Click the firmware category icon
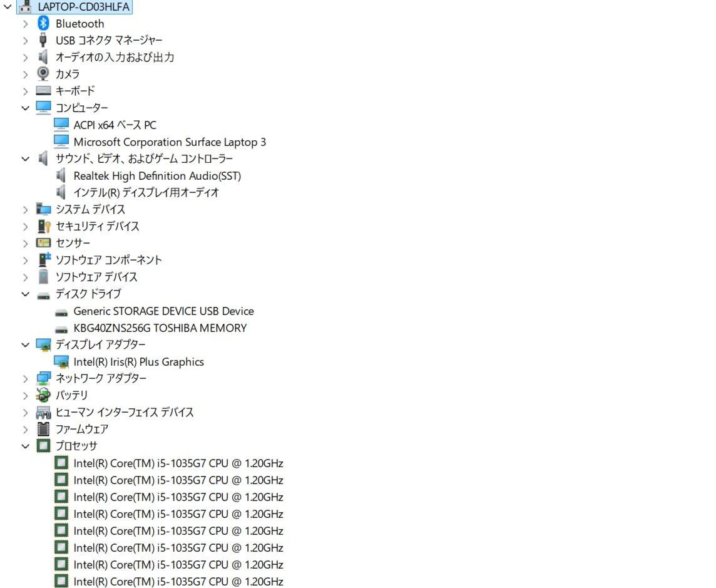 pyautogui.click(x=43, y=429)
